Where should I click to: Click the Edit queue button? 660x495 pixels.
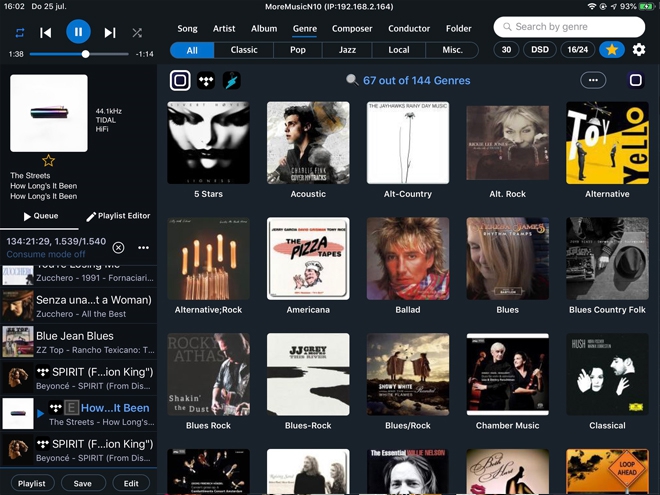point(131,483)
